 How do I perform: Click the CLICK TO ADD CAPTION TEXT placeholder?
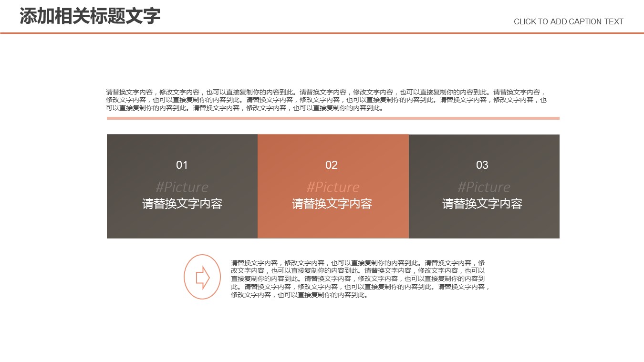pyautogui.click(x=568, y=21)
